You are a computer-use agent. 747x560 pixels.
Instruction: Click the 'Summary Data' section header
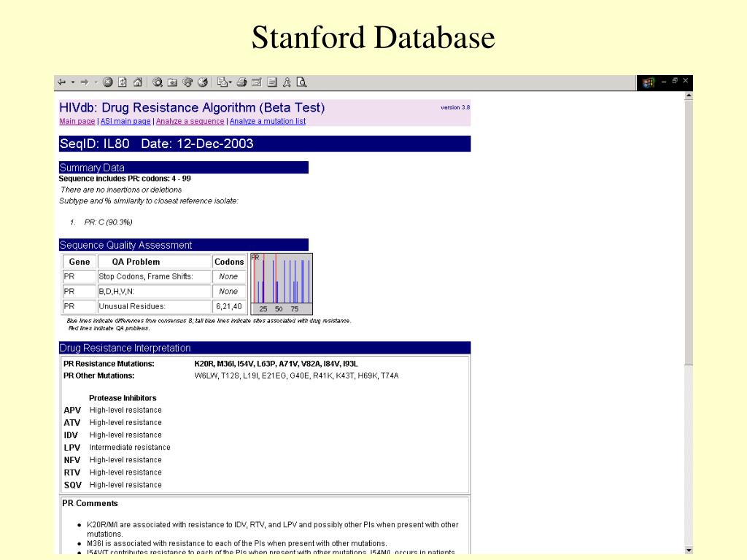pyautogui.click(x=184, y=168)
